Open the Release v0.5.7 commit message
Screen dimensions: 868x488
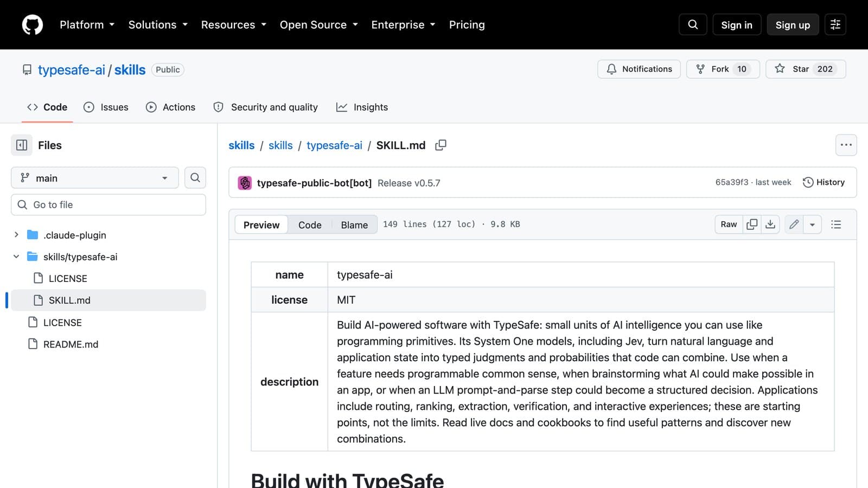[409, 183]
